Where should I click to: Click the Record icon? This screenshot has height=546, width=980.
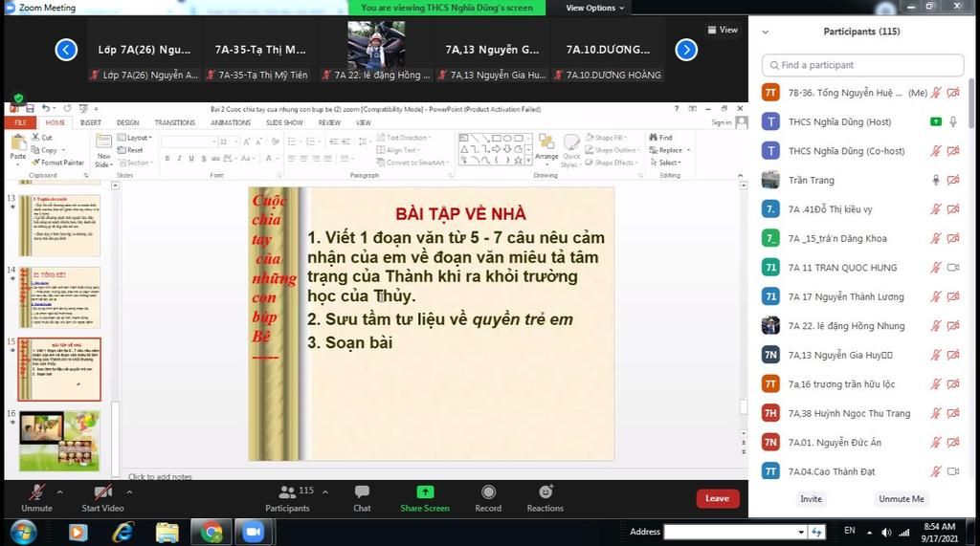coord(488,491)
